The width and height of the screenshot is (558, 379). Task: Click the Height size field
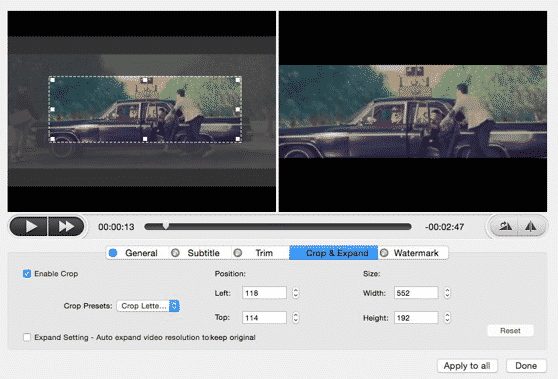(x=416, y=317)
